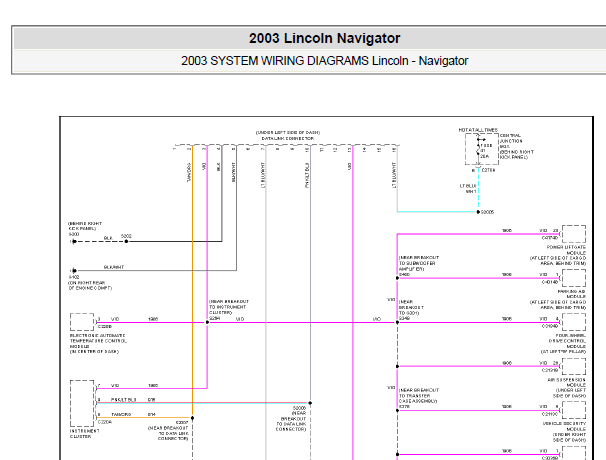This screenshot has width=606, height=460.
Task: Click the 'LT BLU/WHT' label under the junction box
Action: [468, 188]
